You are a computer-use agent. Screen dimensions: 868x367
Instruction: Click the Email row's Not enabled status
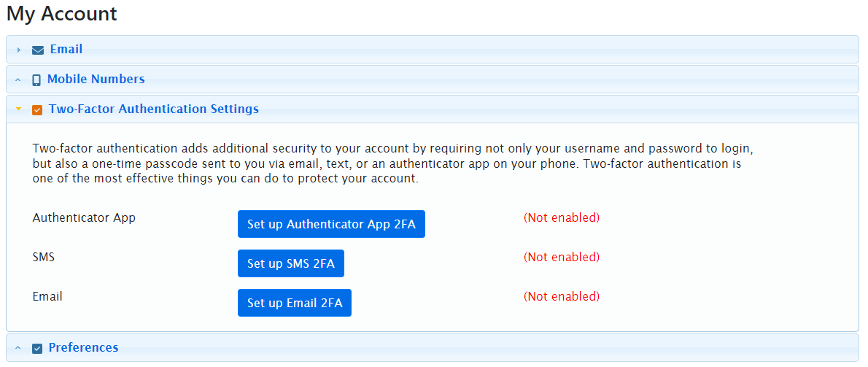(x=562, y=297)
